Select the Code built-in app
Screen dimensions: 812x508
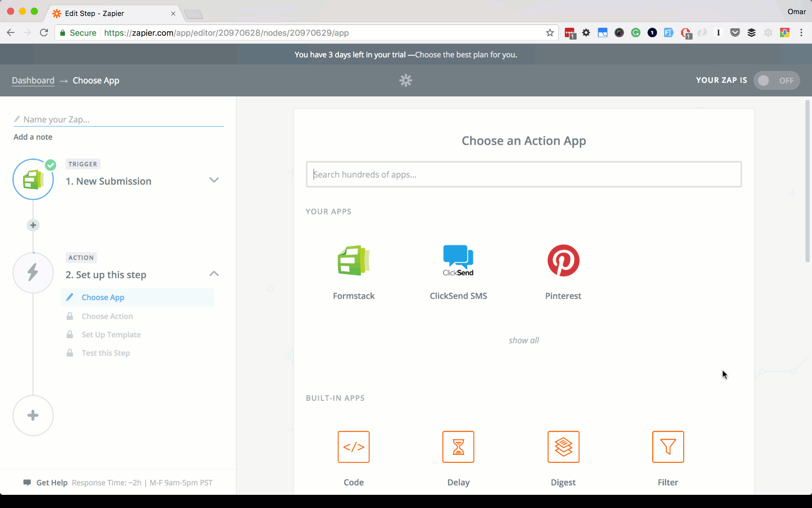(x=353, y=447)
